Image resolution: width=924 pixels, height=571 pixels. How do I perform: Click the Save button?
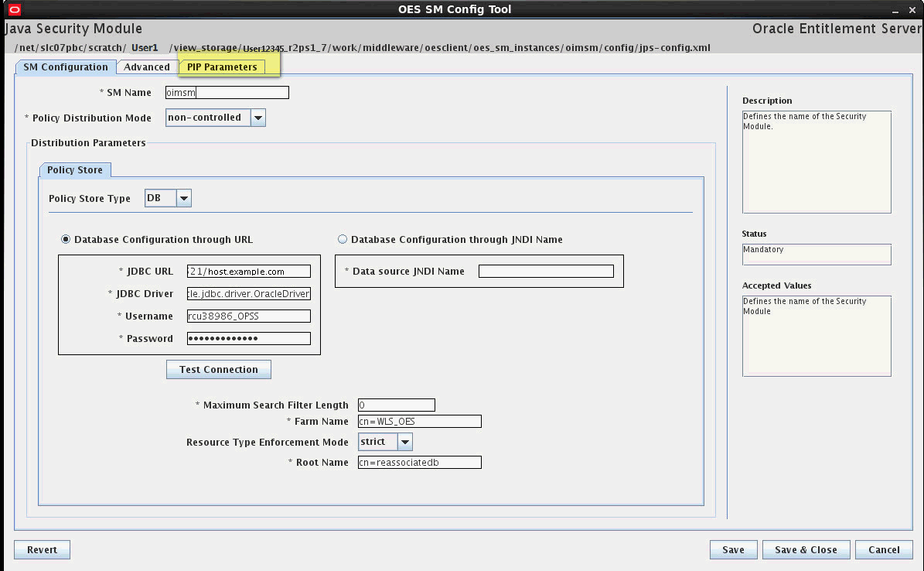point(733,550)
